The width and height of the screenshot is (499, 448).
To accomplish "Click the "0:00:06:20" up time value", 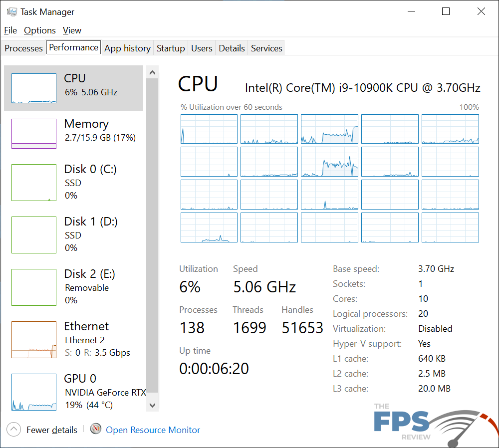I will tap(214, 369).
